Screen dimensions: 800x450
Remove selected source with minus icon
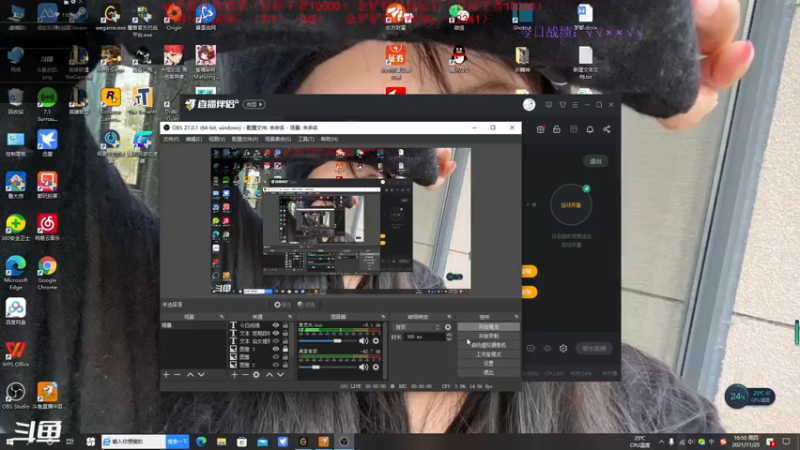point(245,374)
